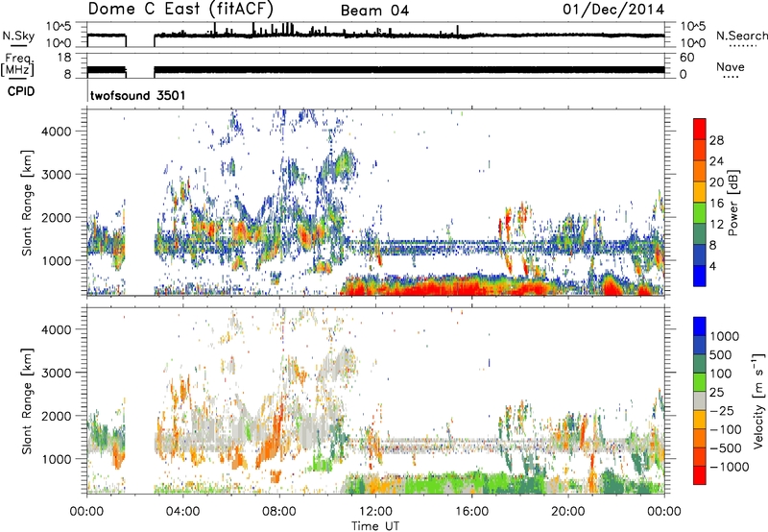Click the "-500" tick on Velocity colorbar
768x532 pixels.
pyautogui.click(x=725, y=448)
